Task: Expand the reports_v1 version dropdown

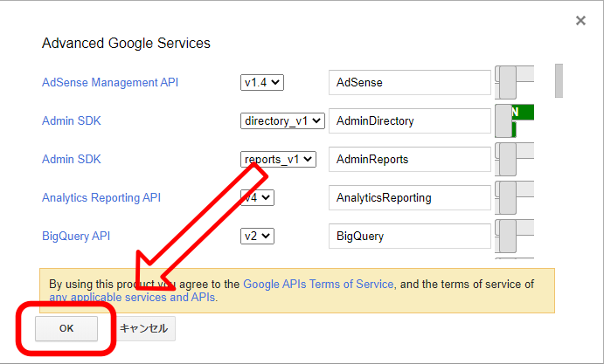Action: [279, 160]
